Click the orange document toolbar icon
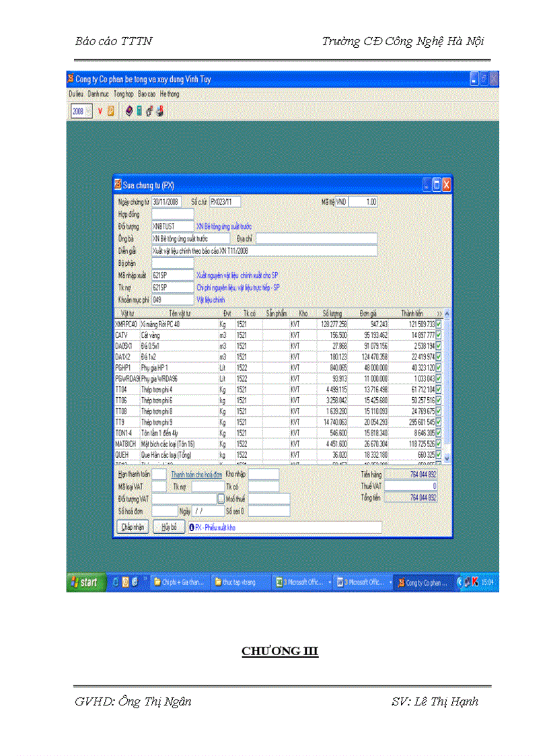This screenshot has width=549, height=756. click(110, 112)
